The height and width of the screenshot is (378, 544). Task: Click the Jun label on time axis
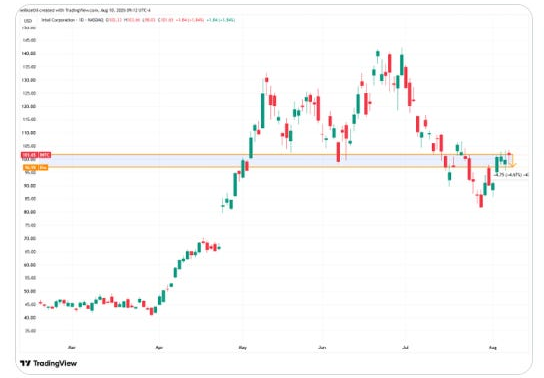322,347
